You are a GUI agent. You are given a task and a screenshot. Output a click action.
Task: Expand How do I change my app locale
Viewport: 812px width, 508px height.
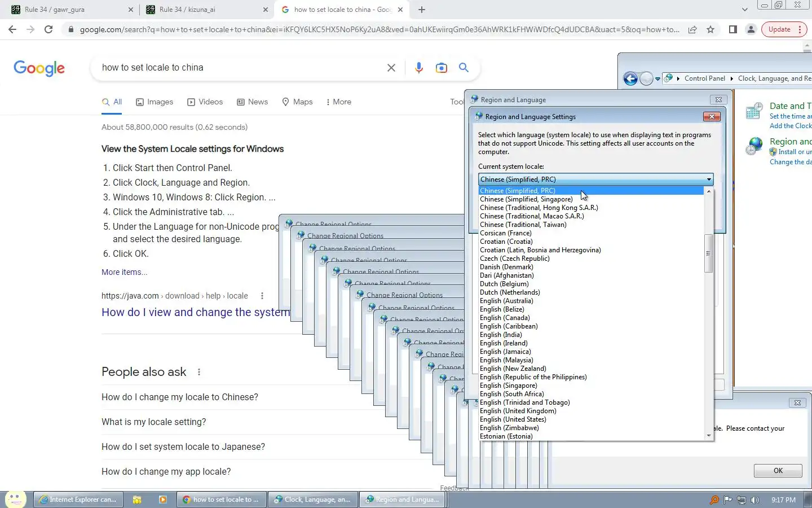166,472
